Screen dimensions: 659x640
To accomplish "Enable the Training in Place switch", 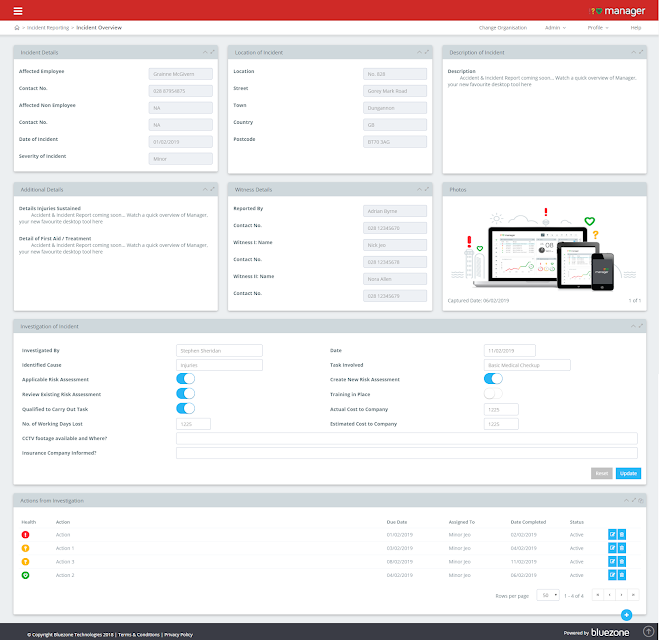I will (x=493, y=394).
